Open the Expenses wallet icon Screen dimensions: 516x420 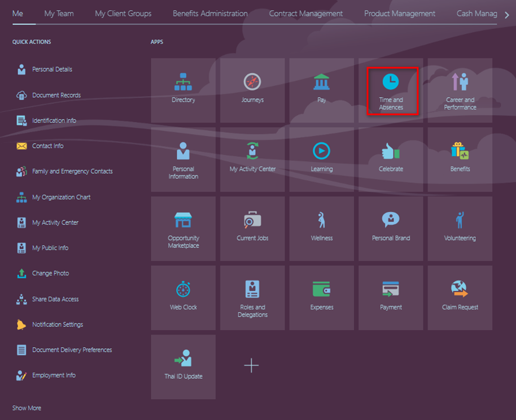[x=321, y=289]
